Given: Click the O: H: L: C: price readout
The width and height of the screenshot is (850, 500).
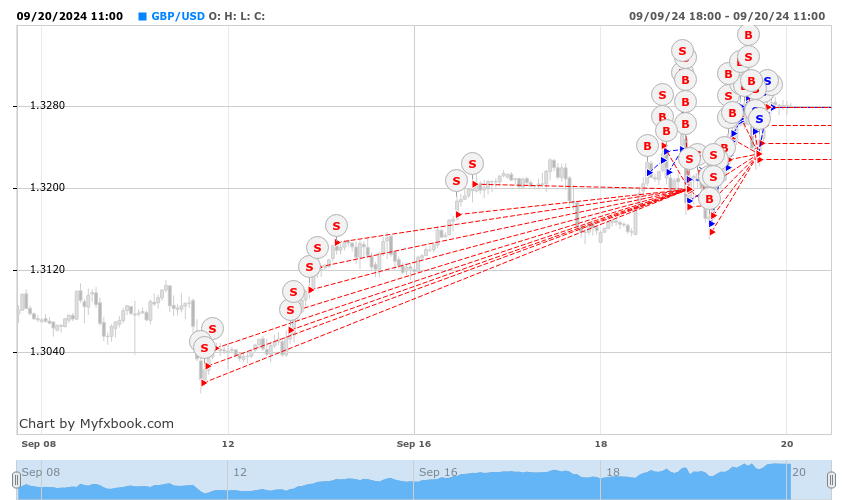Looking at the screenshot, I should [237, 16].
